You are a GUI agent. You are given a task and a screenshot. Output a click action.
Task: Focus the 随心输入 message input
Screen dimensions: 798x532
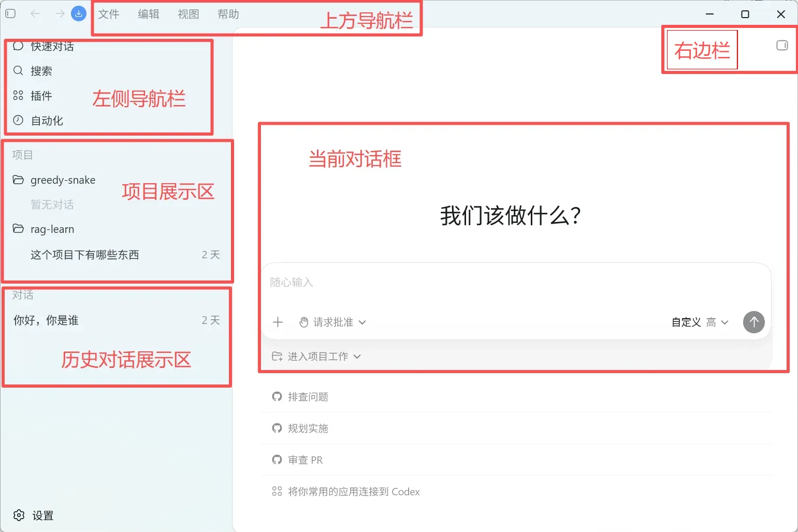(516, 283)
